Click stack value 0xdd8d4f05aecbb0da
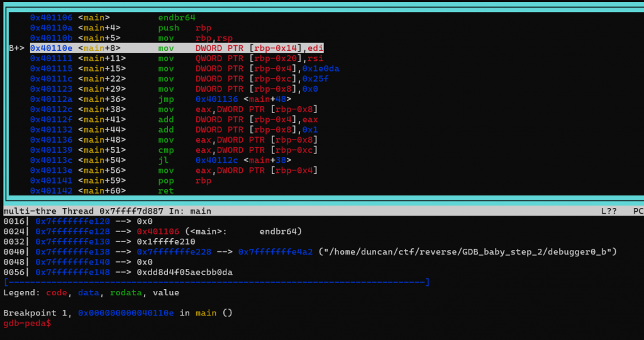 [x=185, y=272]
